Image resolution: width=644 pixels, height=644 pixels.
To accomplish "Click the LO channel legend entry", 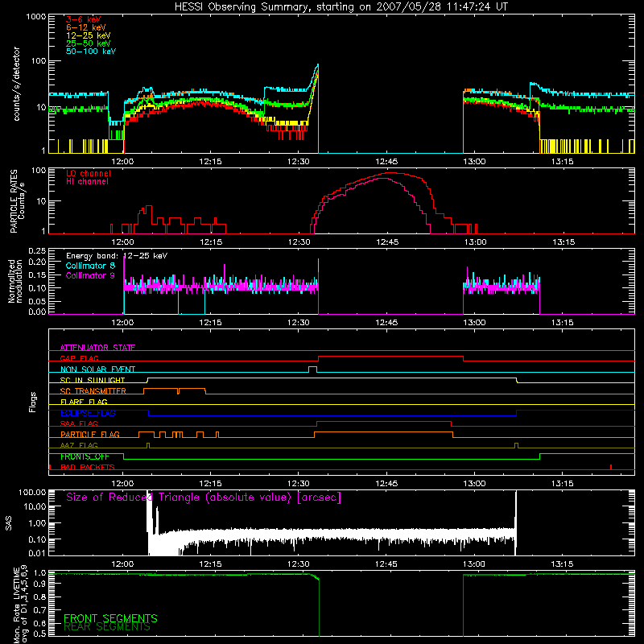I will click(x=89, y=173).
